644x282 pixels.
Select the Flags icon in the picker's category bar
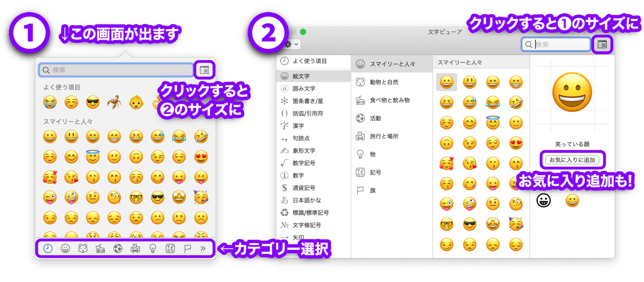tap(187, 248)
